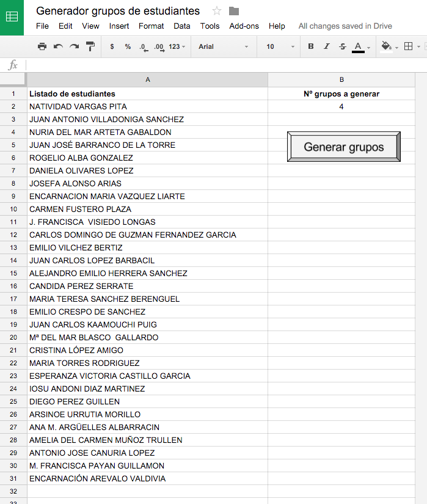
Task: Activate the paint format tool
Action: tap(90, 46)
